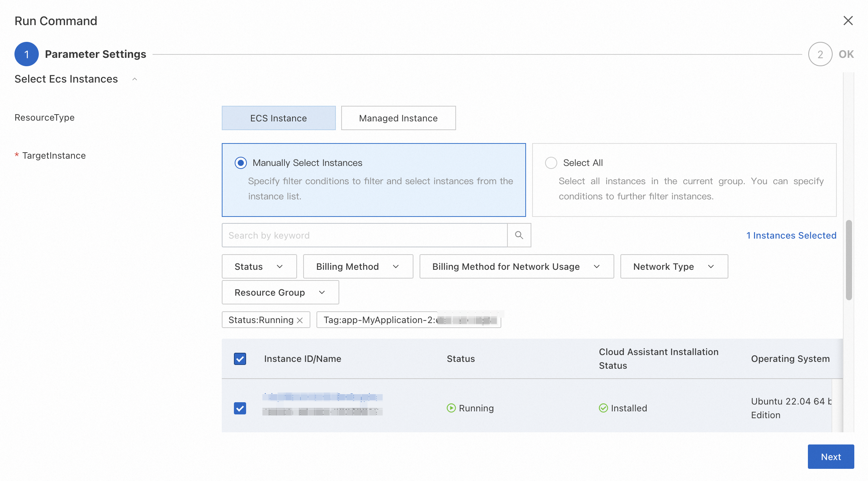
Task: Remove the Status:Running filter tag
Action: pyautogui.click(x=300, y=320)
